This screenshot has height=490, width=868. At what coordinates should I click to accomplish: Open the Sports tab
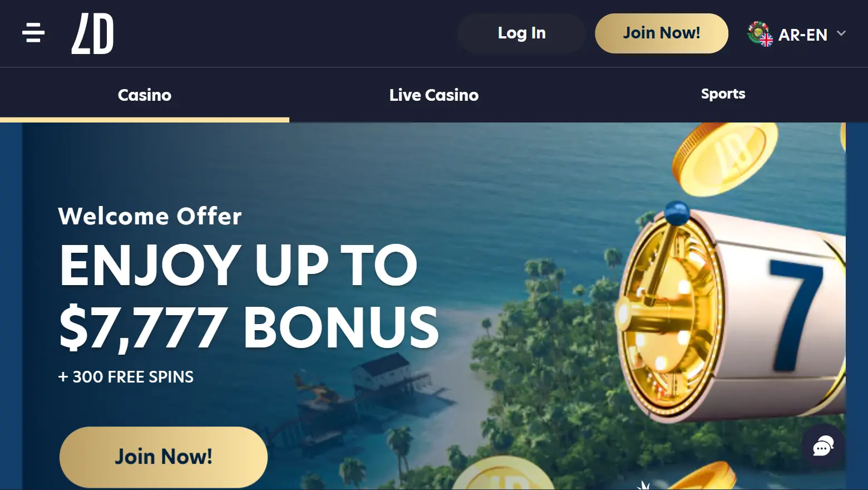[723, 94]
